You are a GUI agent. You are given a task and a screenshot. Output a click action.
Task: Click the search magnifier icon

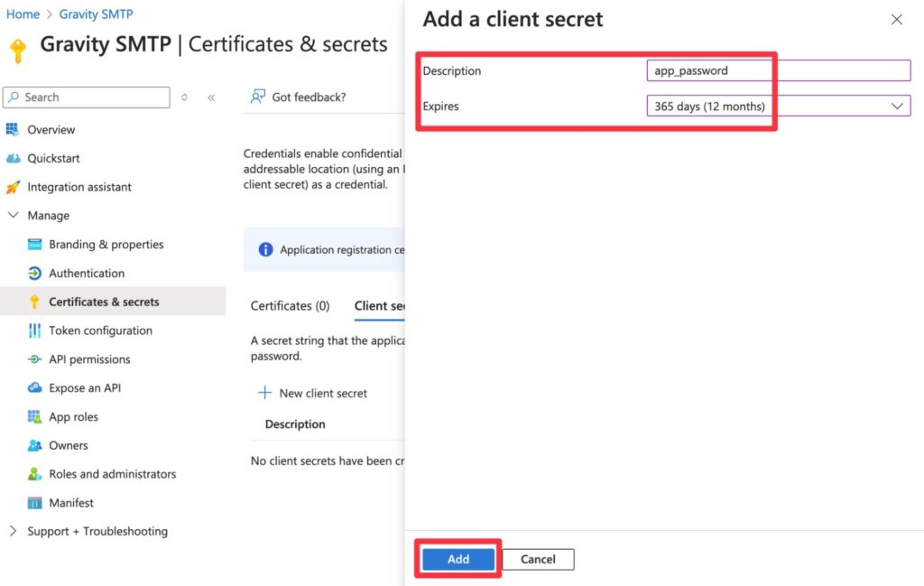coord(14,97)
